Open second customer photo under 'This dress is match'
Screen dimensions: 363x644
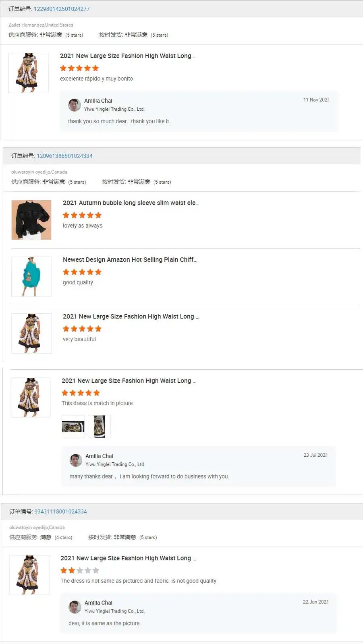point(99,427)
